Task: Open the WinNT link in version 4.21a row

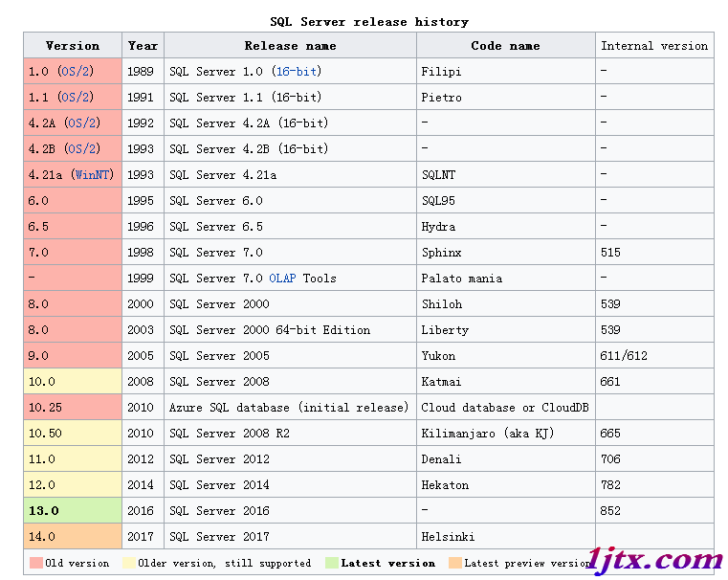Action: coord(93,174)
